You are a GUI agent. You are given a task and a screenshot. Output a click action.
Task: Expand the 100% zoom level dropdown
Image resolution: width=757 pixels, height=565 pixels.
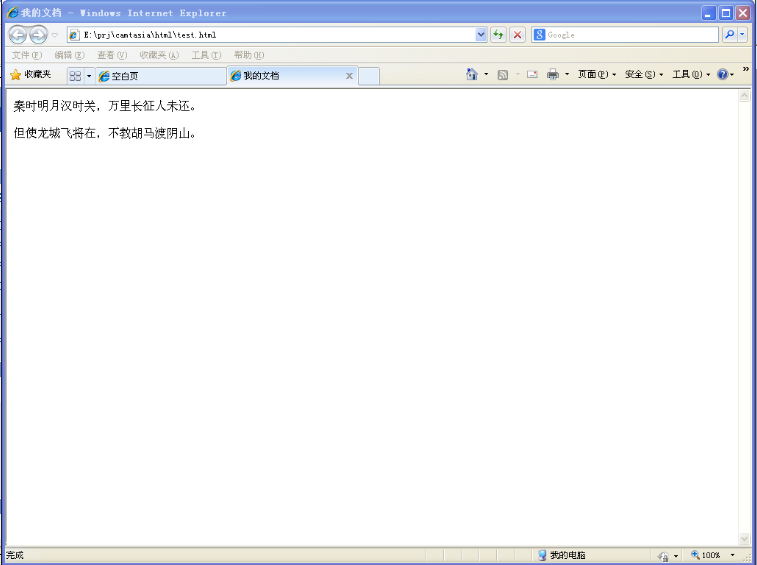pyautogui.click(x=732, y=555)
